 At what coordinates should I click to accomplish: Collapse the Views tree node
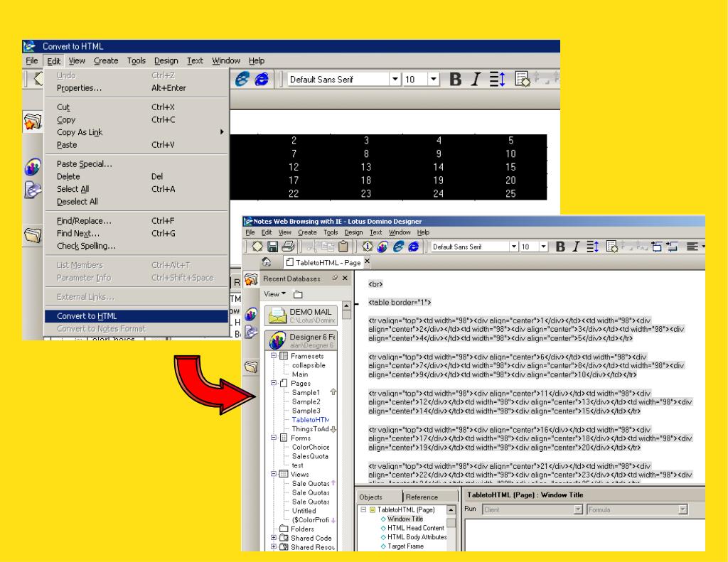274,474
